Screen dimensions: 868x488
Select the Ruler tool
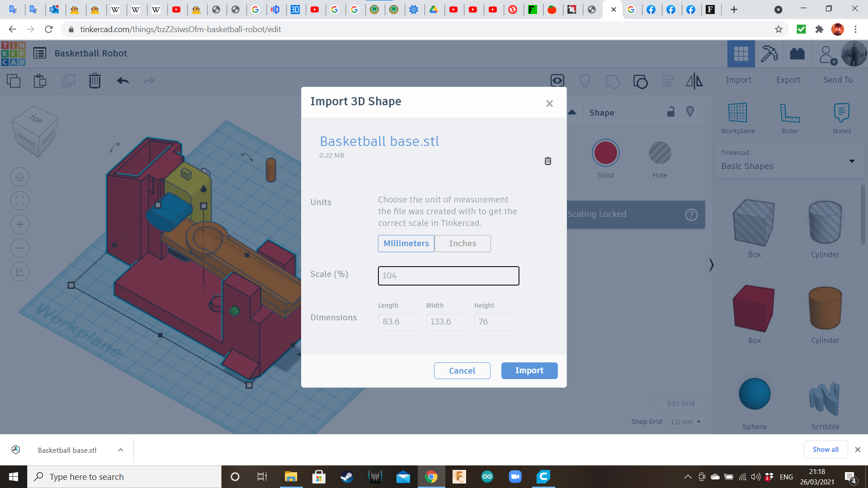790,113
